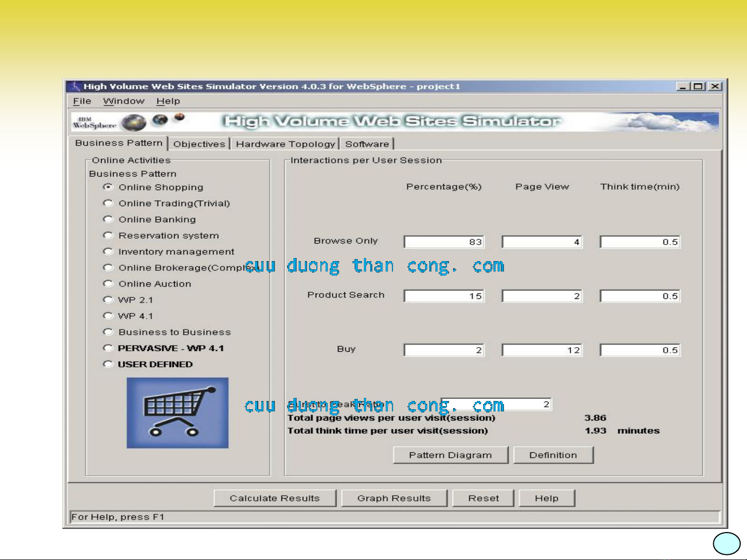Maximize the simulator window

pyautogui.click(x=699, y=87)
